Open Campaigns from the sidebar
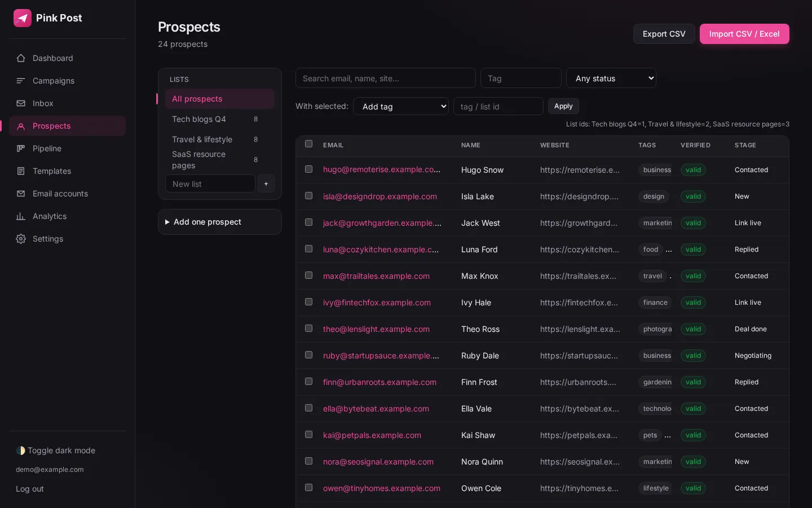Image resolution: width=812 pixels, height=508 pixels. pyautogui.click(x=67, y=81)
